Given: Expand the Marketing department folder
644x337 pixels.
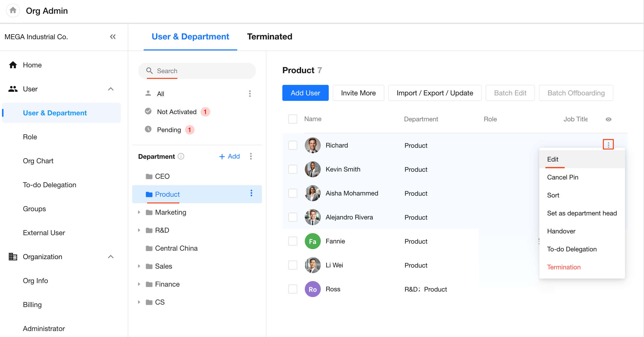Looking at the screenshot, I should (x=139, y=212).
